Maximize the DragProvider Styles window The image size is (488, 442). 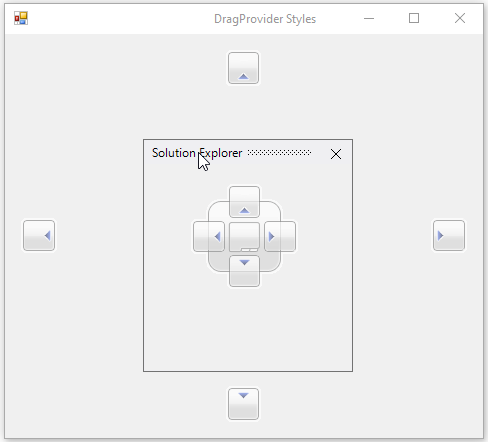pos(414,18)
